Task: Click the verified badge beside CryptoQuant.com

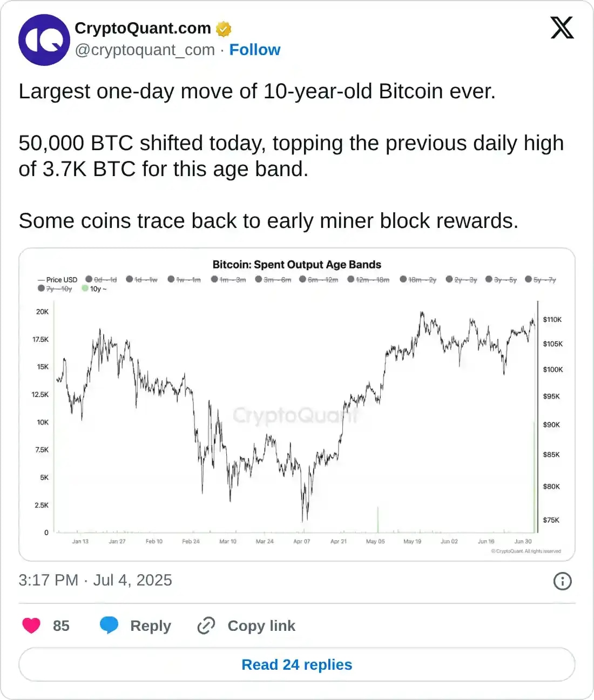Action: click(x=223, y=29)
